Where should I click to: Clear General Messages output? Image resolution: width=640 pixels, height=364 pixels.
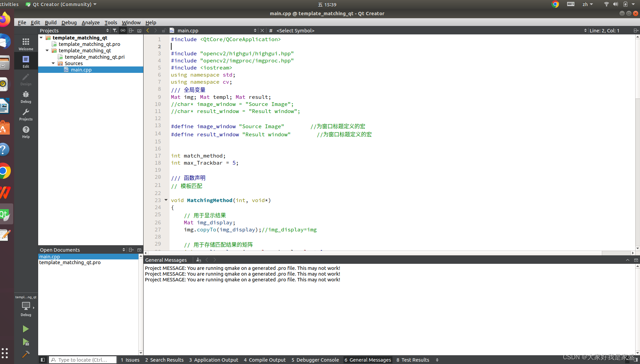coord(199,260)
